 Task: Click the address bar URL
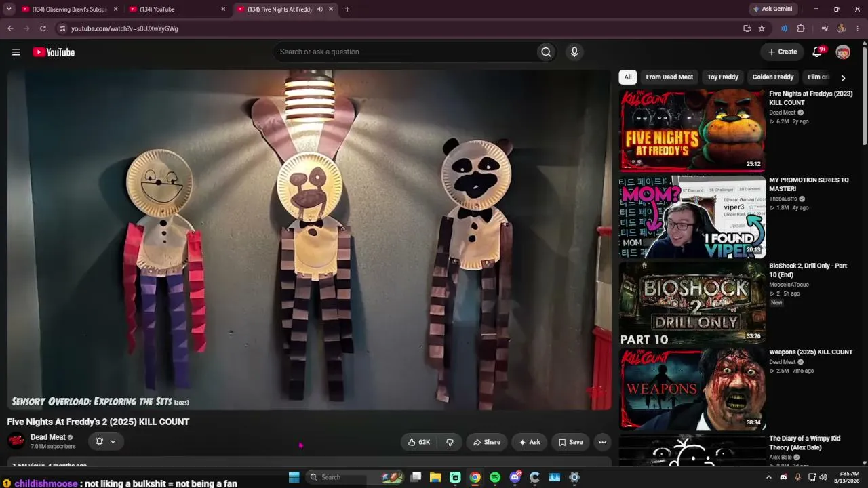coord(125,28)
